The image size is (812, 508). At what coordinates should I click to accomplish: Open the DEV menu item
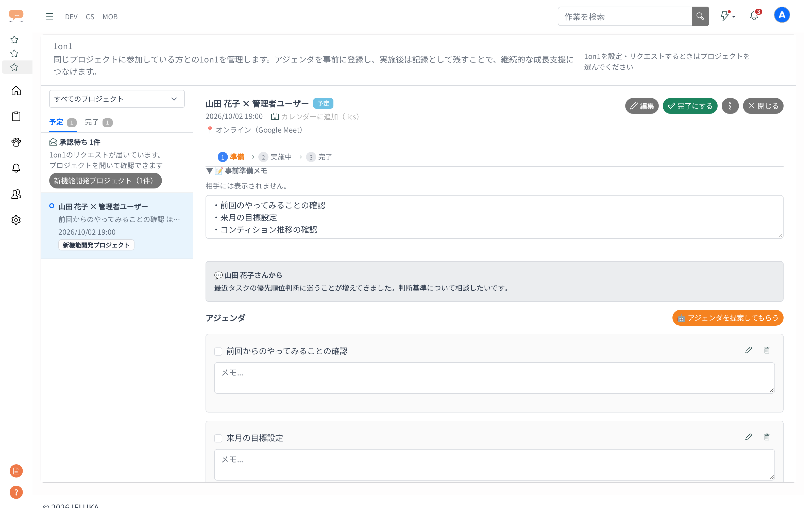click(71, 17)
